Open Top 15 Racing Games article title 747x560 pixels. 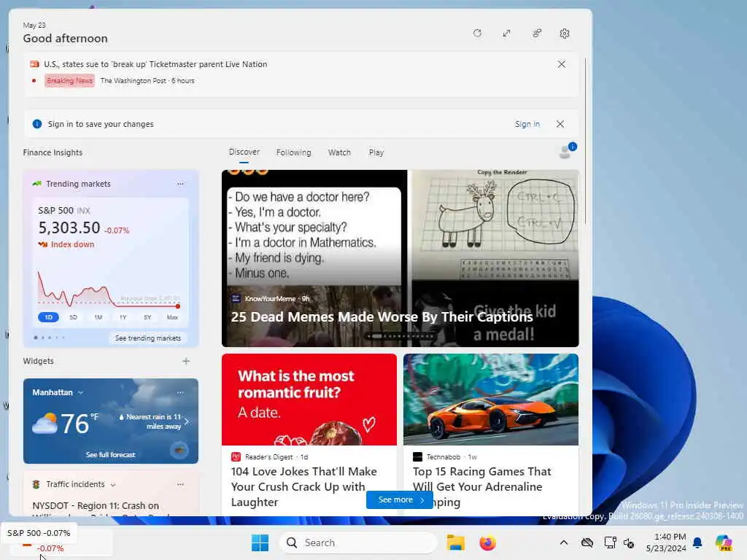pyautogui.click(x=481, y=486)
